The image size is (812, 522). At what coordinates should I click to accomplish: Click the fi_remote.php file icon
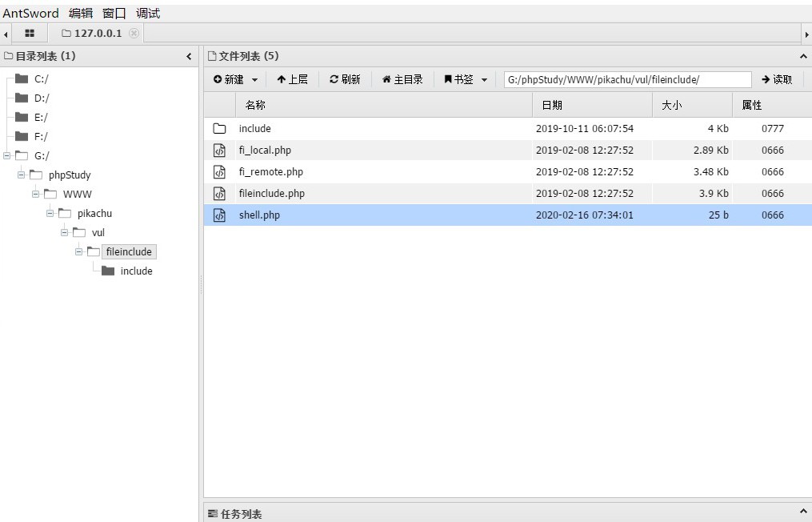[219, 171]
